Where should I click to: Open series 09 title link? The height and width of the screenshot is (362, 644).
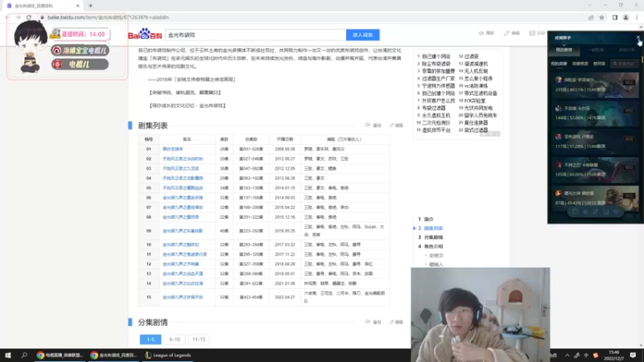[x=183, y=231]
